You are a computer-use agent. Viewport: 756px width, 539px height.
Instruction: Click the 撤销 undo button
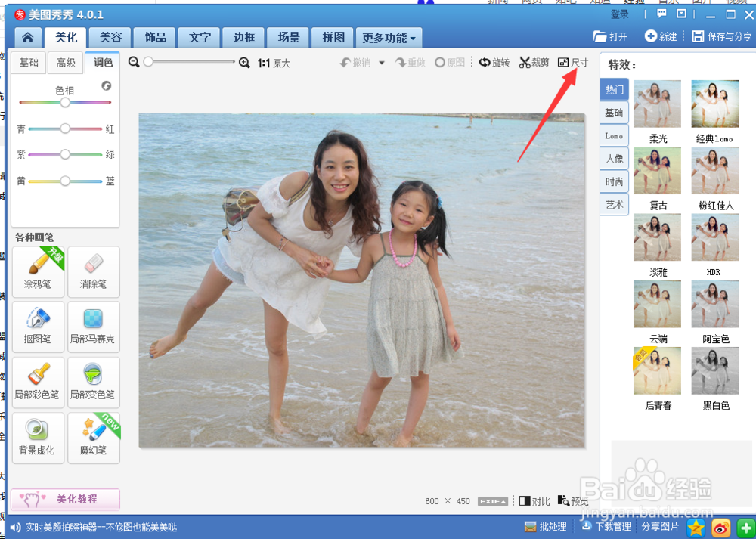tap(355, 63)
